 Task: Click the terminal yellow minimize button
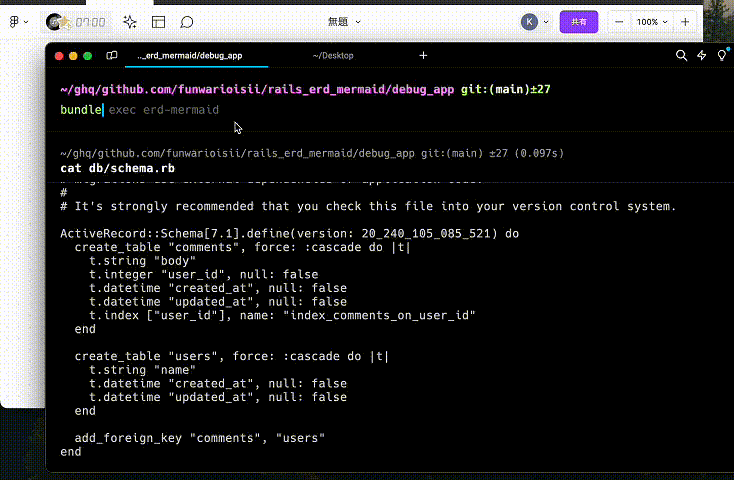point(73,56)
